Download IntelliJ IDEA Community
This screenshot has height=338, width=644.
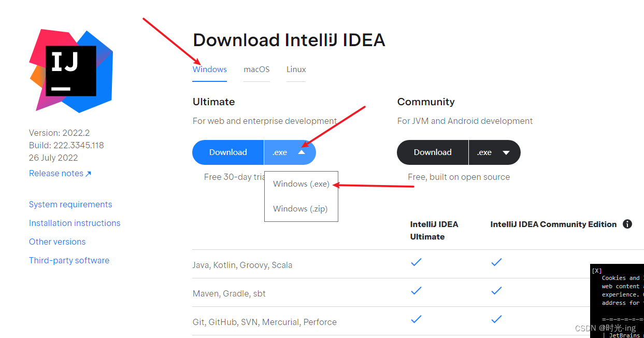pyautogui.click(x=433, y=152)
